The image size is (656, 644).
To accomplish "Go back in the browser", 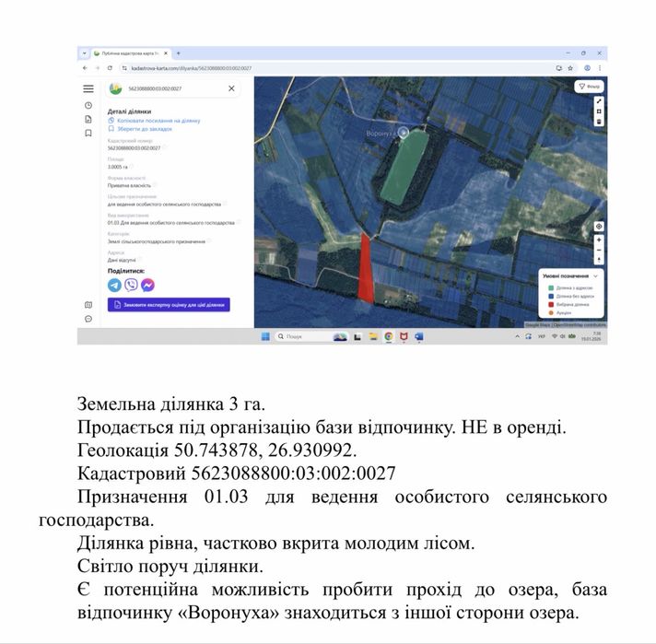I will pyautogui.click(x=85, y=68).
